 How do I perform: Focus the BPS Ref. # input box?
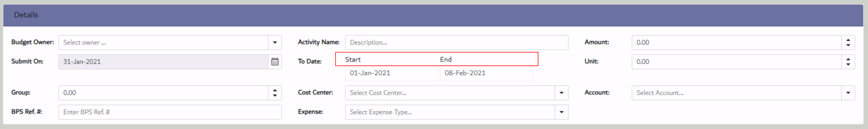[x=170, y=112]
